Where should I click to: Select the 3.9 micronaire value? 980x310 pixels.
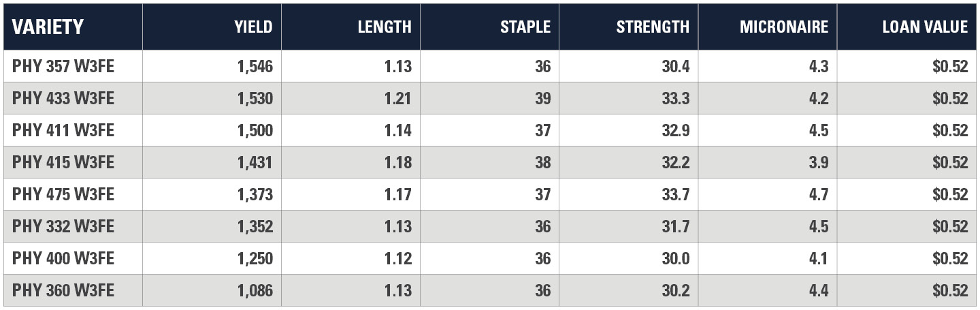point(817,162)
